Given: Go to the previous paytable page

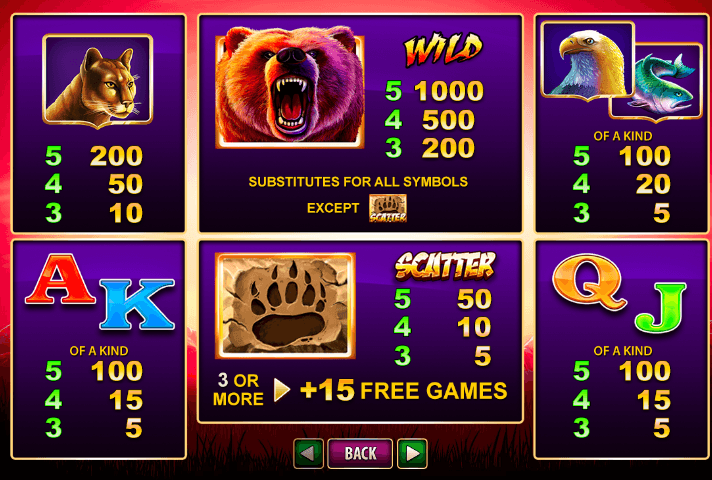Looking at the screenshot, I should (309, 453).
